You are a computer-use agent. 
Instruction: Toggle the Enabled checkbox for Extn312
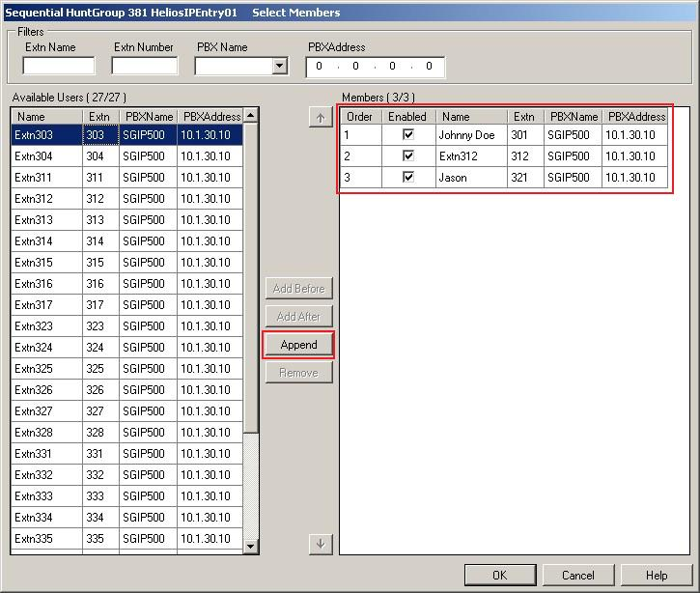click(408, 156)
